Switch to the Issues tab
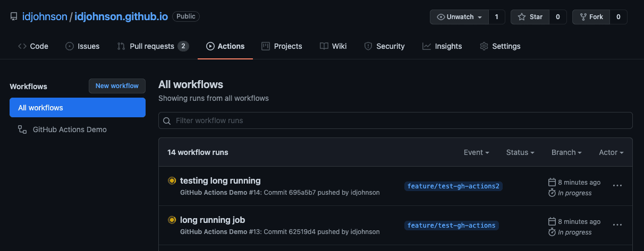 [x=82, y=46]
